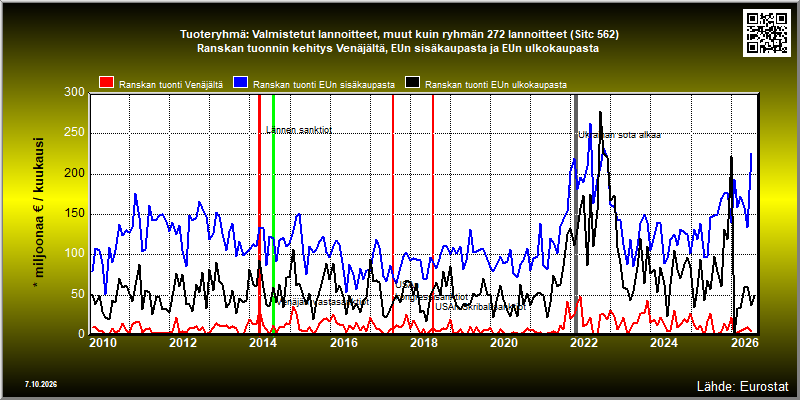
Task: Click the x-axis year 2010
Action: pyautogui.click(x=103, y=343)
